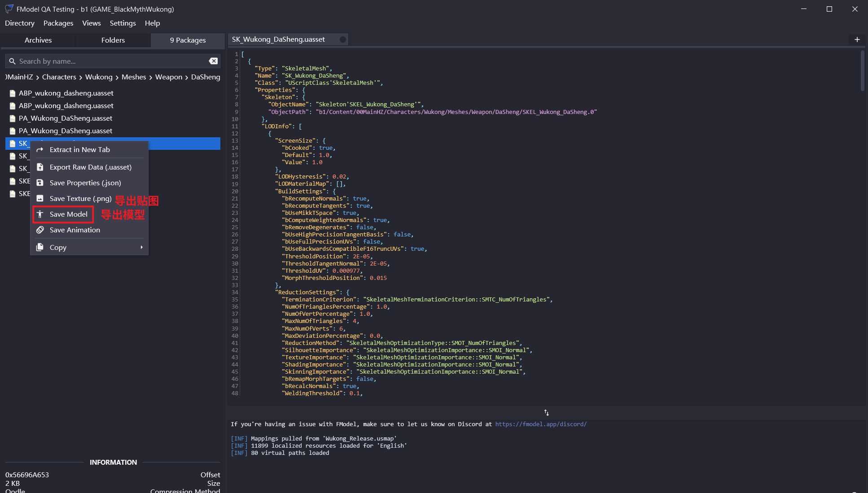Viewport: 868px width, 493px height.
Task: Click the Save Model figure icon
Action: tap(40, 214)
